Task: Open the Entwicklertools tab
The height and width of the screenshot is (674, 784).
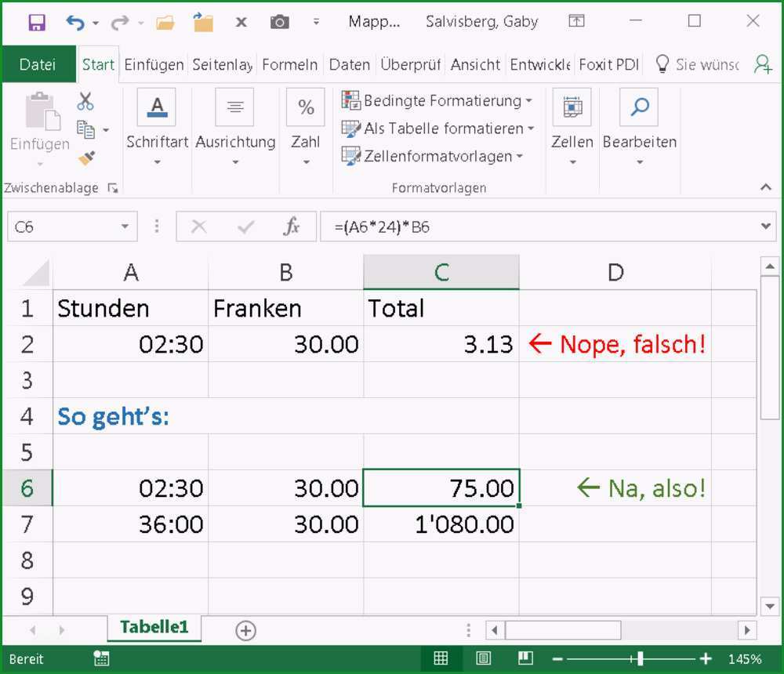Action: coord(540,64)
